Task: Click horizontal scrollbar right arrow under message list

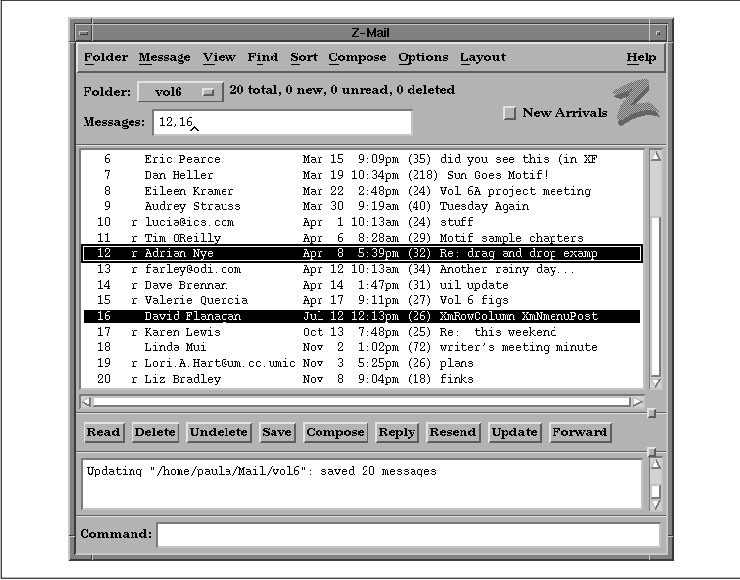Action: 637,402
